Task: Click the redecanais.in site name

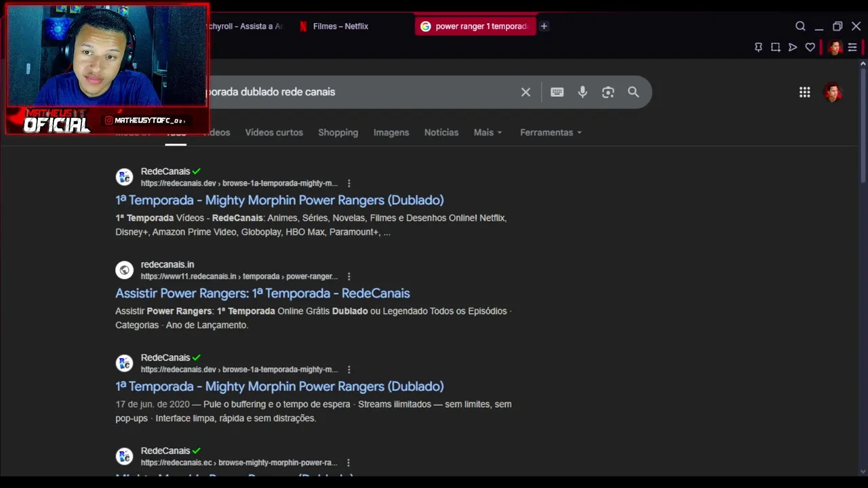Action: tap(167, 264)
